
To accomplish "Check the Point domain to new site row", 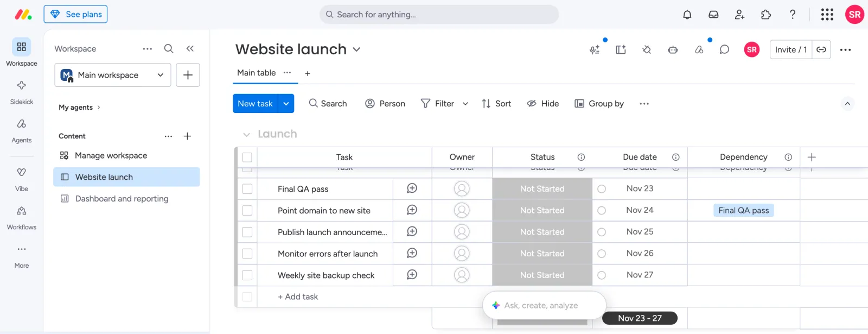I will [247, 210].
